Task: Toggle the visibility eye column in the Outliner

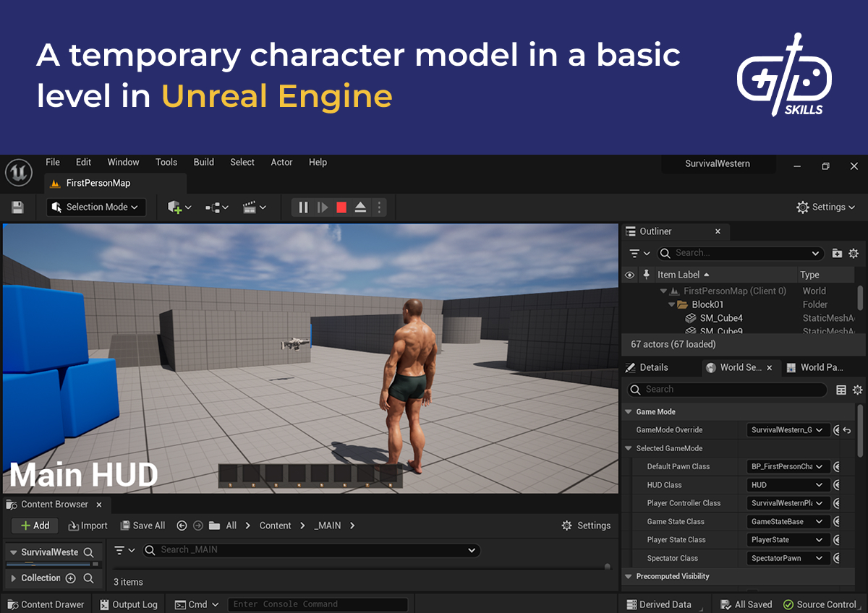Action: click(629, 275)
